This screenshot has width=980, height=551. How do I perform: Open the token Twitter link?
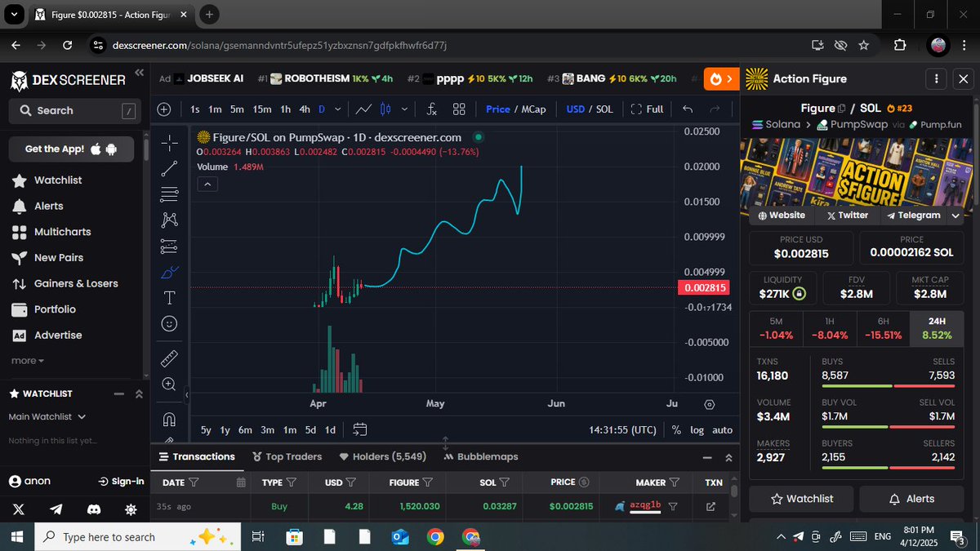[847, 216]
